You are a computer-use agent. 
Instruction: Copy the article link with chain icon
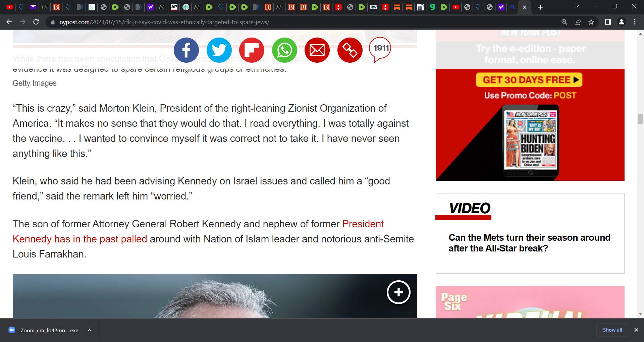350,50
